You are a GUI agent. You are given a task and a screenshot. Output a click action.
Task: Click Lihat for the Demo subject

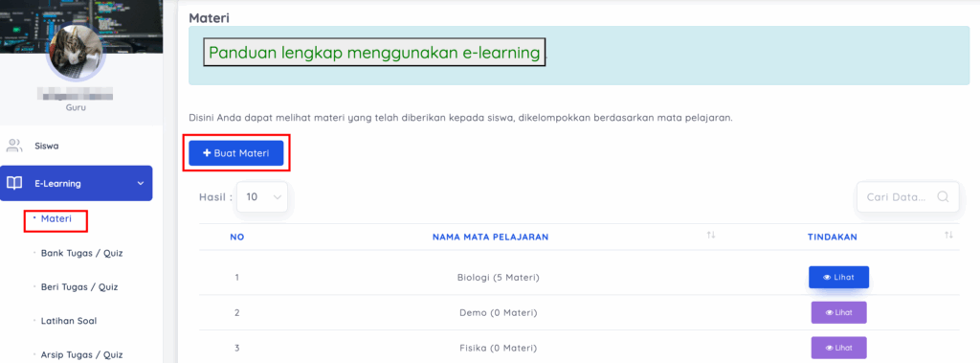(838, 312)
